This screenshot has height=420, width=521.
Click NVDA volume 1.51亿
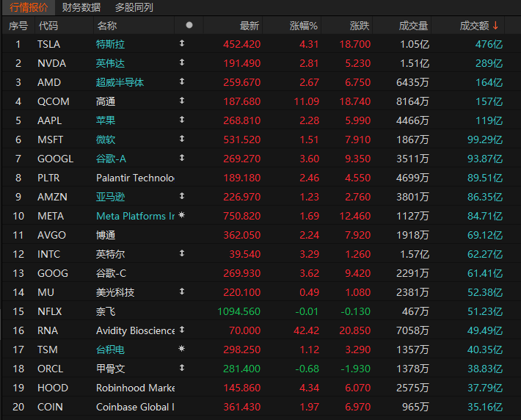(x=415, y=63)
